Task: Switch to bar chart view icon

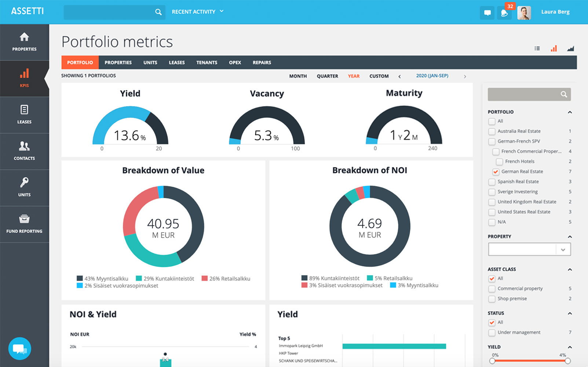Action: (x=554, y=48)
